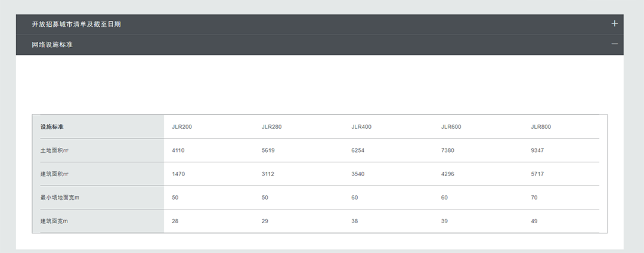Click the JLR400 column header
Image resolution: width=644 pixels, height=253 pixels.
(361, 127)
